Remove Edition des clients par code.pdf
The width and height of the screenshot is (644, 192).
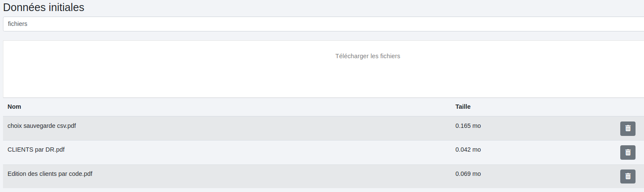627,176
